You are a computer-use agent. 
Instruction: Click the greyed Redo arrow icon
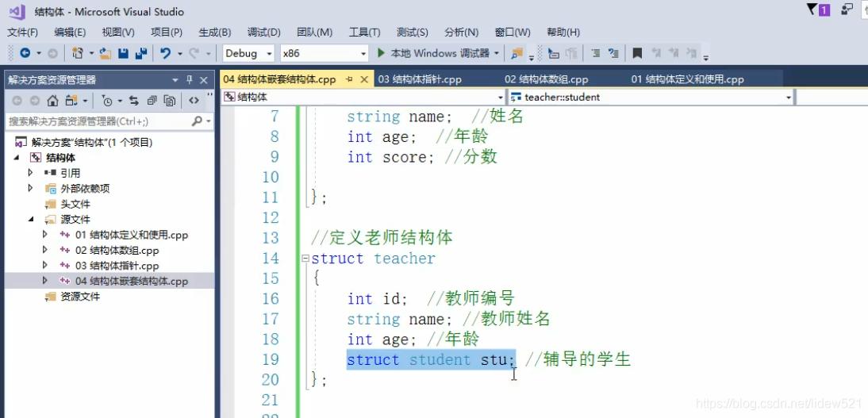click(x=194, y=53)
